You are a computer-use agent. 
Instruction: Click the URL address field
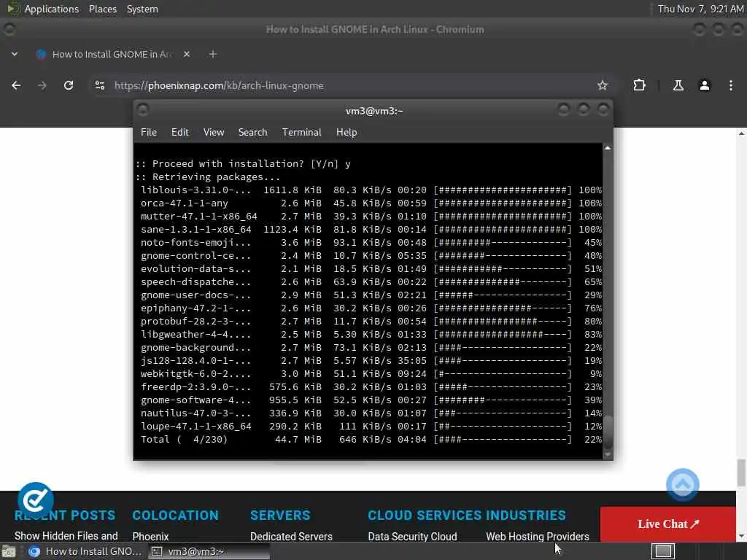pos(350,85)
